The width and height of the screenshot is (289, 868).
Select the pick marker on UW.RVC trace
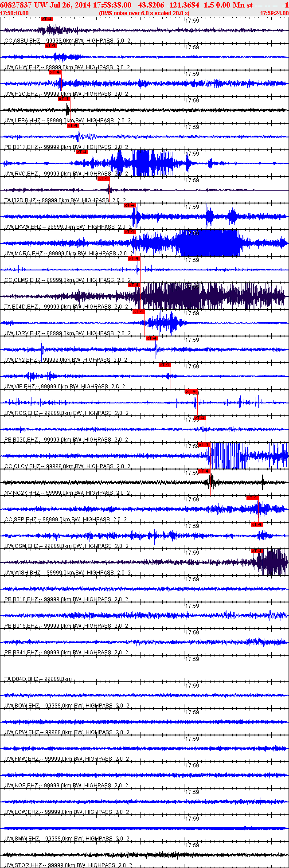coord(82,152)
